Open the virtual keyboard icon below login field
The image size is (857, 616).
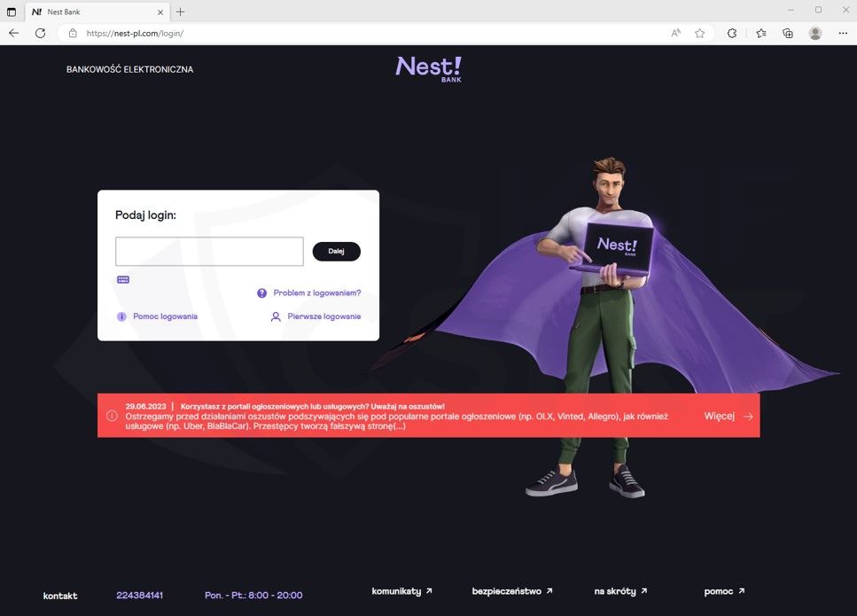123,280
